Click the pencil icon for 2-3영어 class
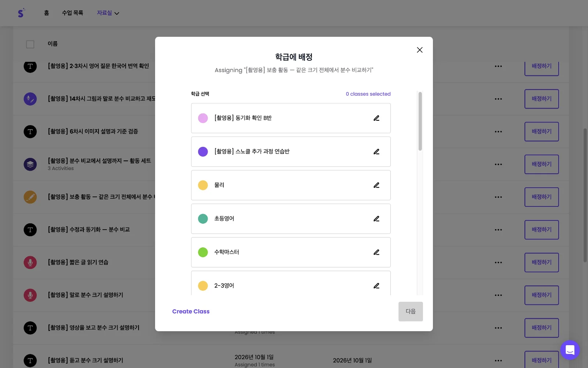This screenshot has height=368, width=588. click(x=376, y=286)
